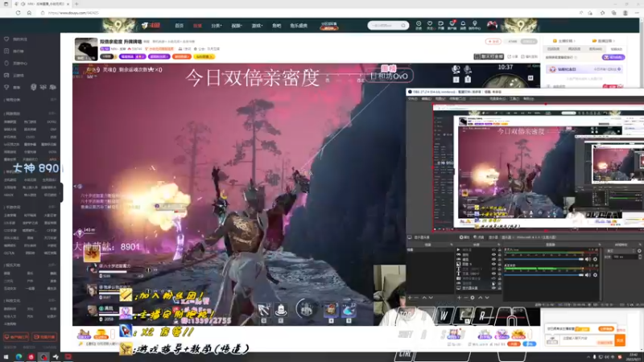Open My Follows heart icon in left sidebar
This screenshot has width=644, height=362.
click(6, 39)
